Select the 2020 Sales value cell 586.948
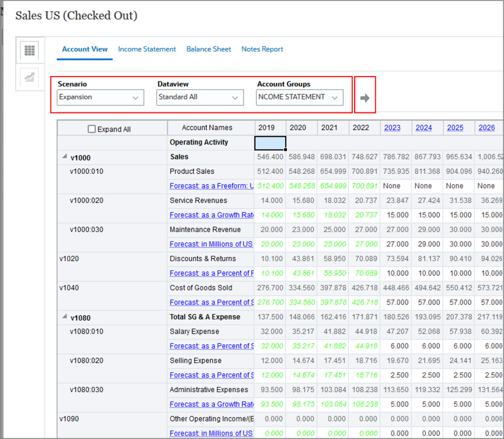 point(301,157)
